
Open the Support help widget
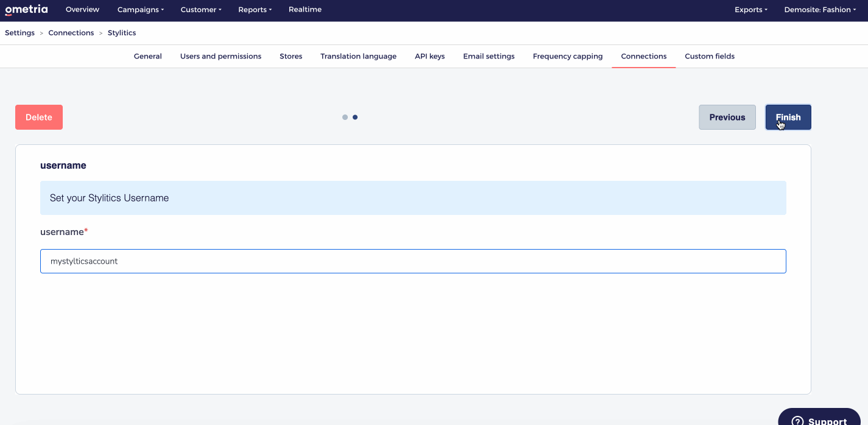pos(819,417)
